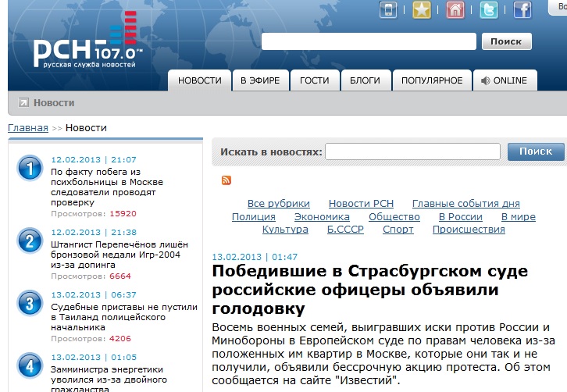Click the РСН 107.0 logo
Screen dimensions: 567x392
tap(87, 48)
